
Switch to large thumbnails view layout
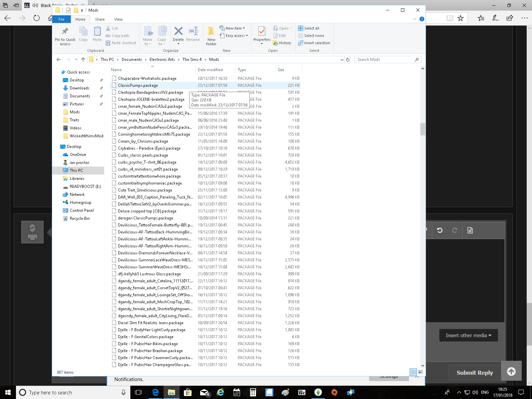click(x=421, y=372)
